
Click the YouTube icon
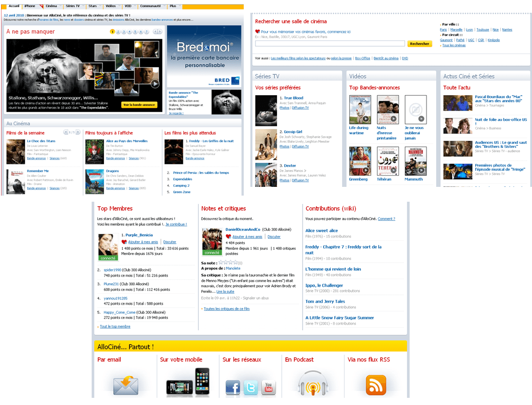(269, 387)
